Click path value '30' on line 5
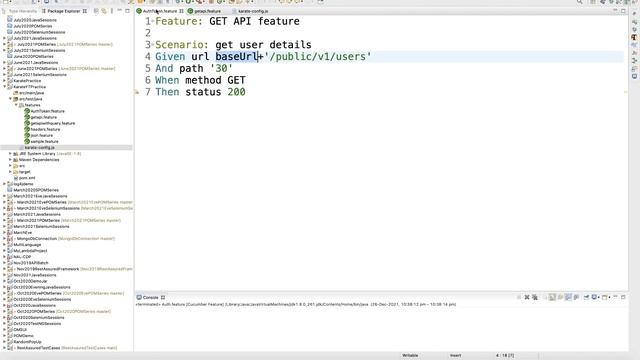This screenshot has width=640, height=360. coord(221,69)
